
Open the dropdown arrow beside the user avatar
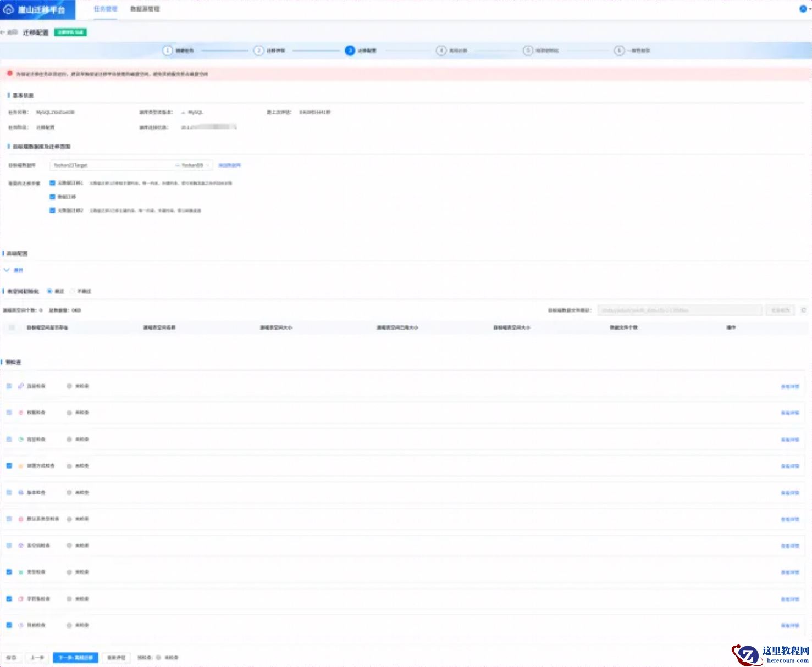pos(810,9)
